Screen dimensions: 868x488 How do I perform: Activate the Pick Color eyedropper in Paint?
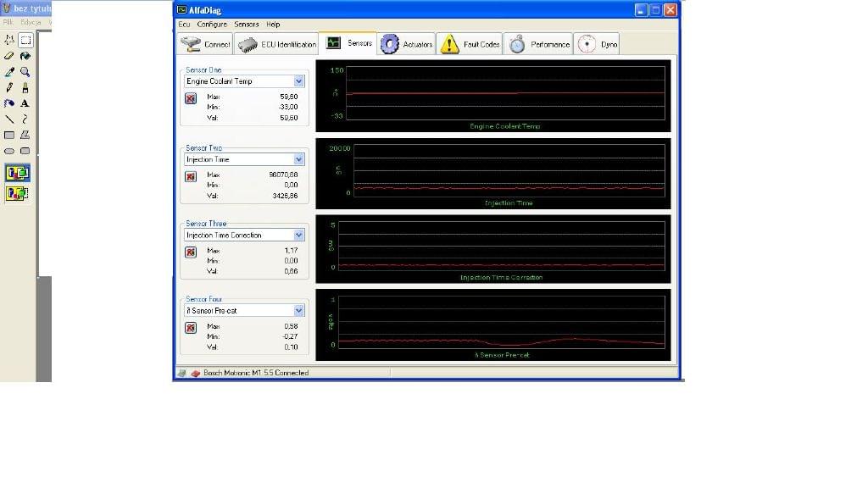coord(9,72)
